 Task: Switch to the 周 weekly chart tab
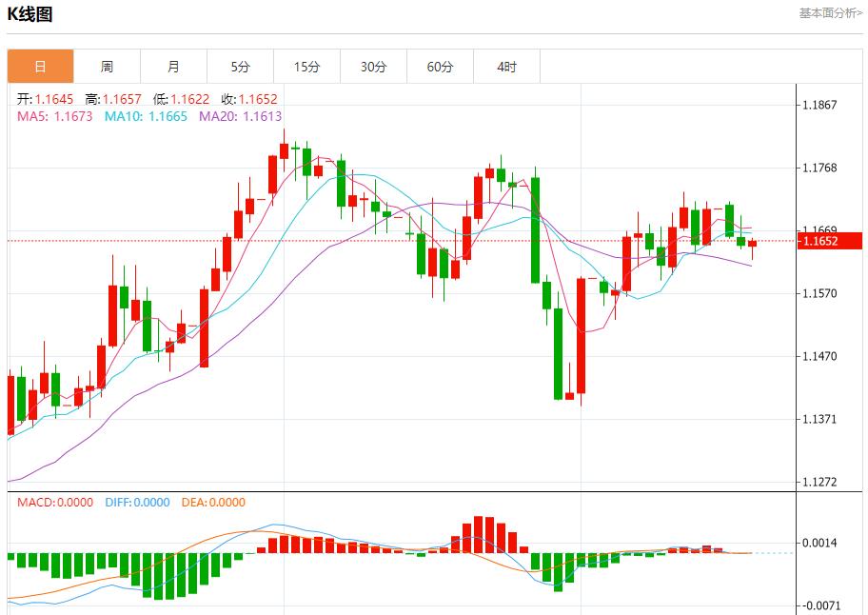(107, 67)
